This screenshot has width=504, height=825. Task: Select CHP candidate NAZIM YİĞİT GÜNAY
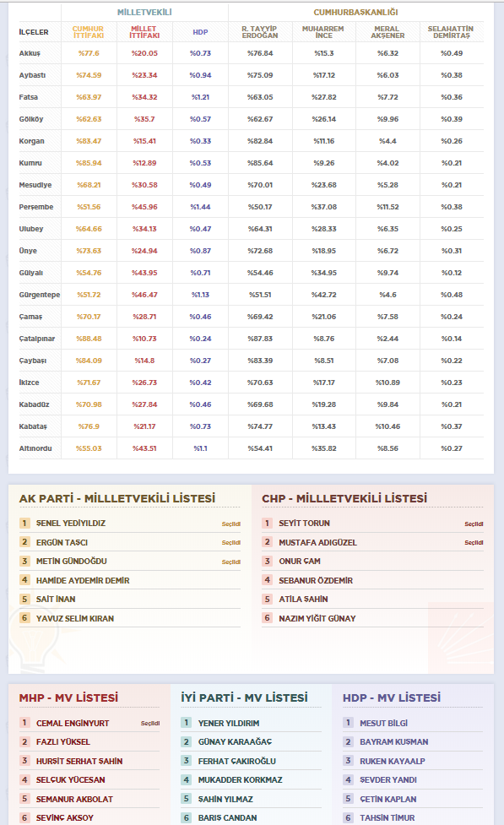(317, 619)
